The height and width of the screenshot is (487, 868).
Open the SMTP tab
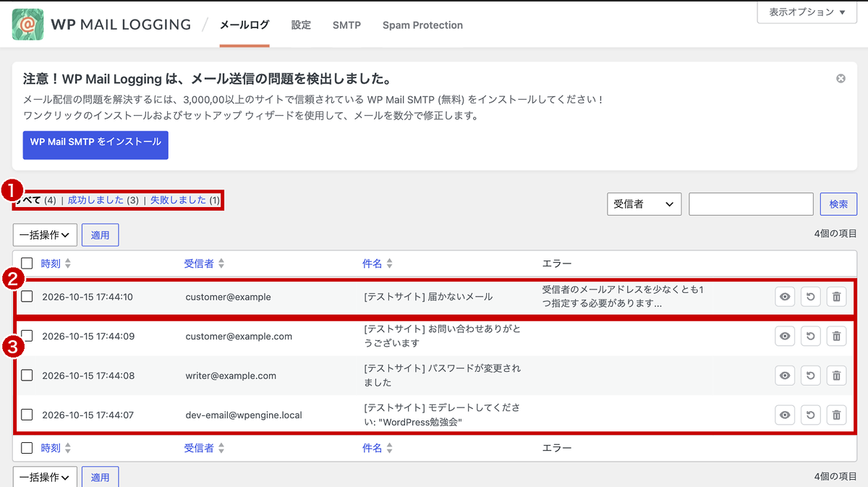pos(346,25)
